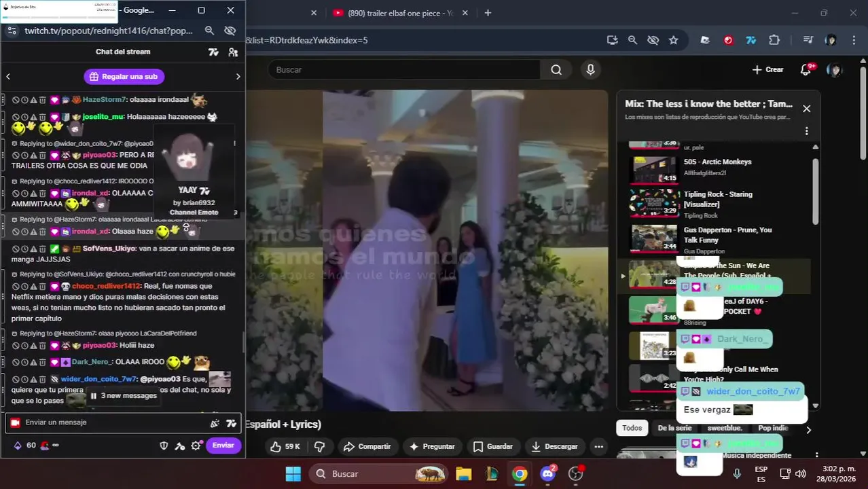Click zoom magnifier in Twitch popout address bar
Image resolution: width=868 pixels, height=489 pixels.
coord(209,31)
